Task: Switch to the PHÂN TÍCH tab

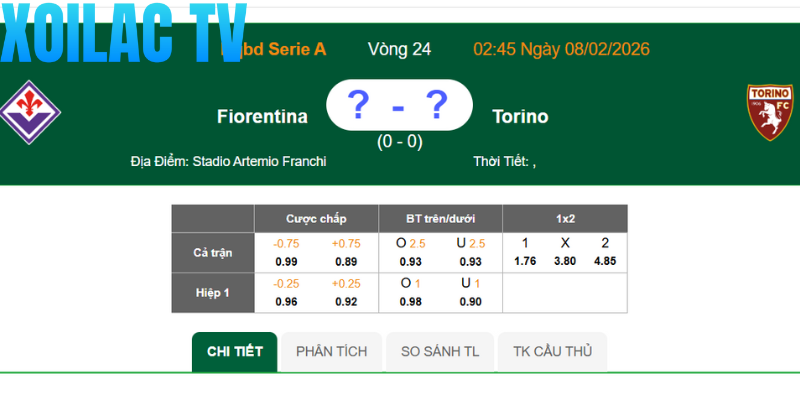Action: coord(331,351)
